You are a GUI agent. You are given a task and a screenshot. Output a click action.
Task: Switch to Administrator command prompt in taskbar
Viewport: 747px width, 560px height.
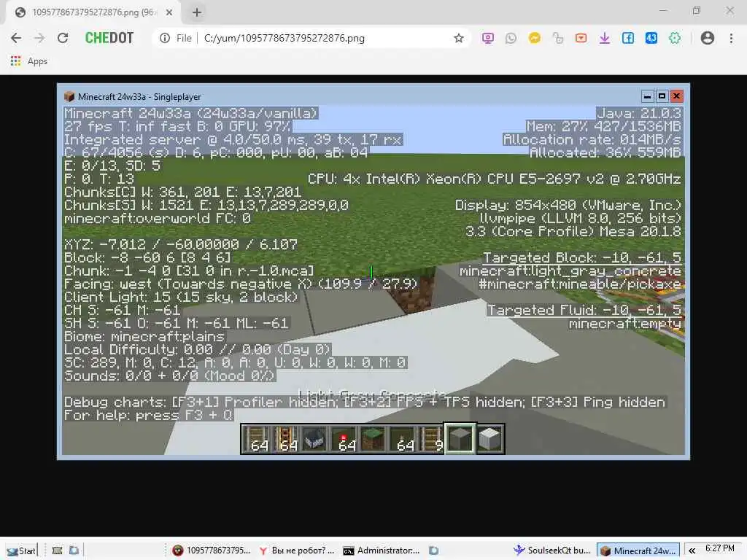click(381, 551)
